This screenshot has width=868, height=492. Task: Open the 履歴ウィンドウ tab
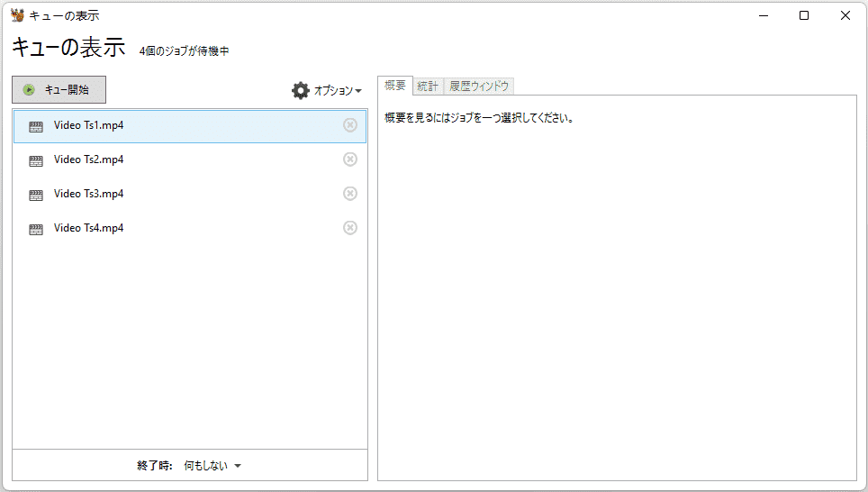coord(479,86)
